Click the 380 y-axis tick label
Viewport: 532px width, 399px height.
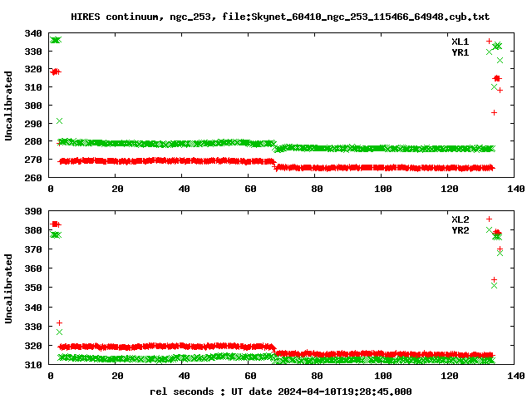(33, 230)
